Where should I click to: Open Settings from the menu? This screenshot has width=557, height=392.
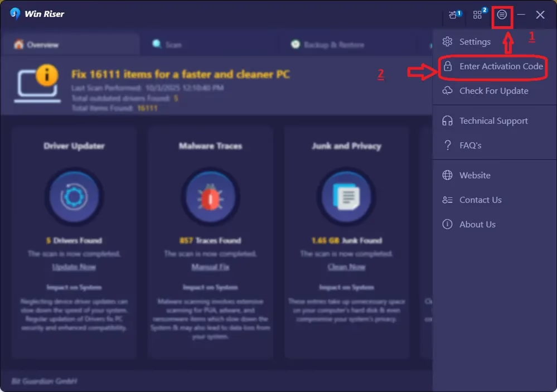474,42
